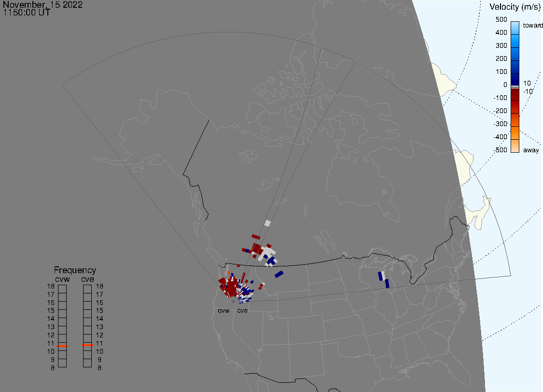Viewport: 543px width, 392px height.
Task: Click the cvw header above frequency column
Action: coord(62,279)
